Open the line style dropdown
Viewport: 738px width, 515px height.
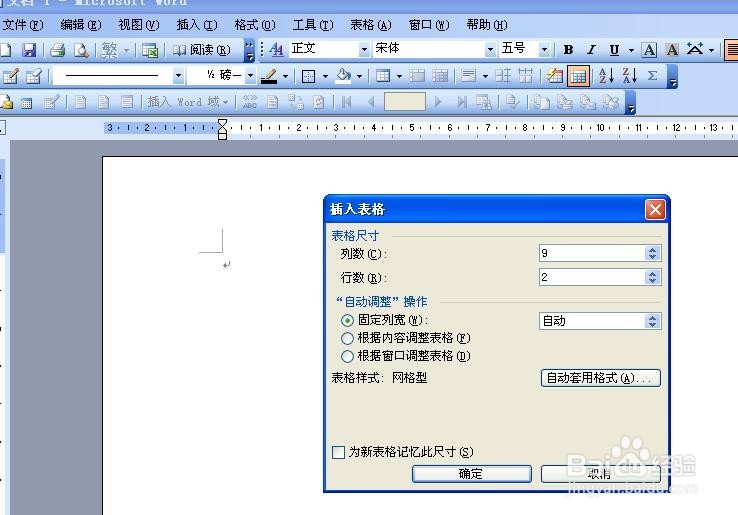[x=178, y=76]
